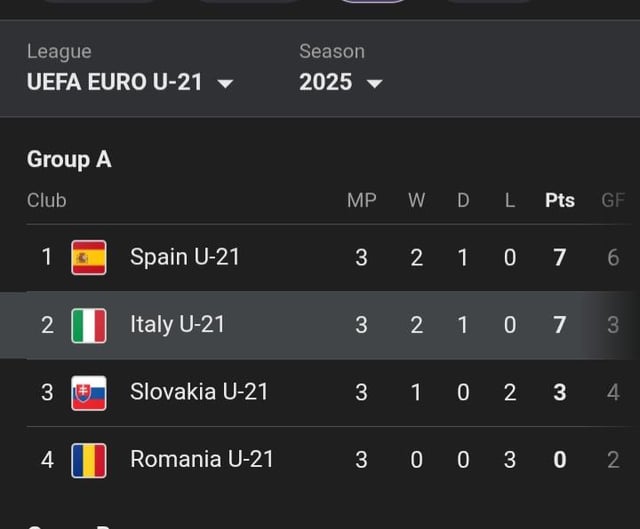Click the Slovakia flag icon

(x=89, y=392)
